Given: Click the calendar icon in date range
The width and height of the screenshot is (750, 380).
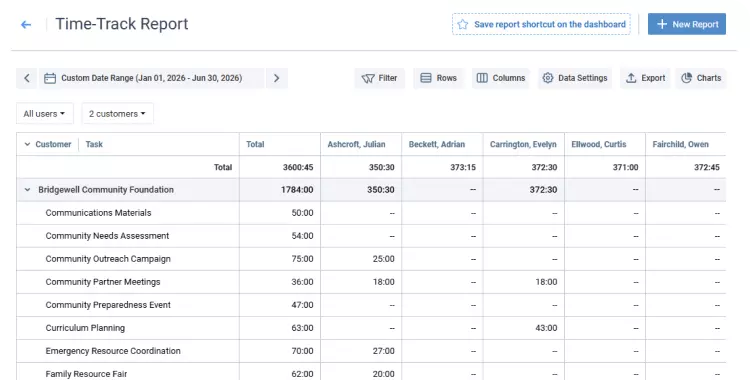Looking at the screenshot, I should tap(50, 78).
